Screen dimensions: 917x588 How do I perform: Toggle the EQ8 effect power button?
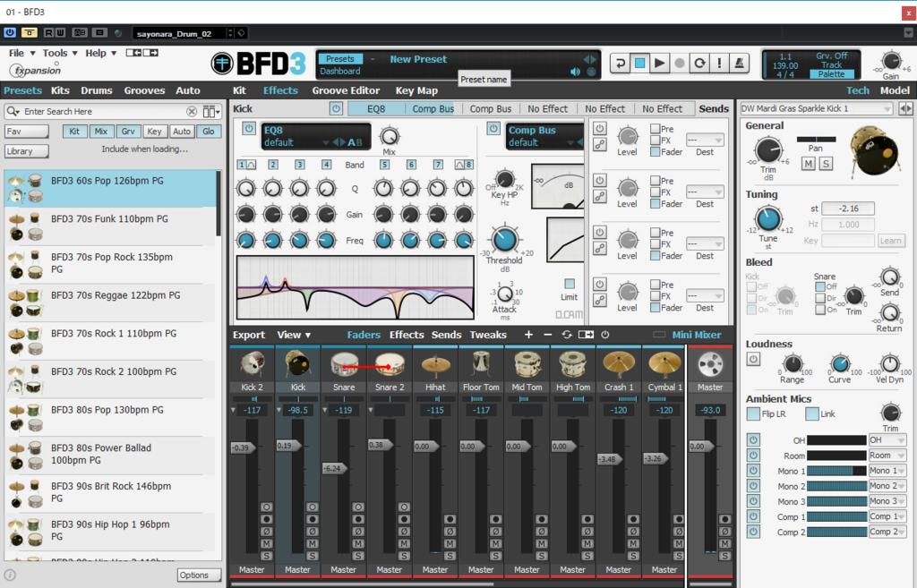[249, 128]
